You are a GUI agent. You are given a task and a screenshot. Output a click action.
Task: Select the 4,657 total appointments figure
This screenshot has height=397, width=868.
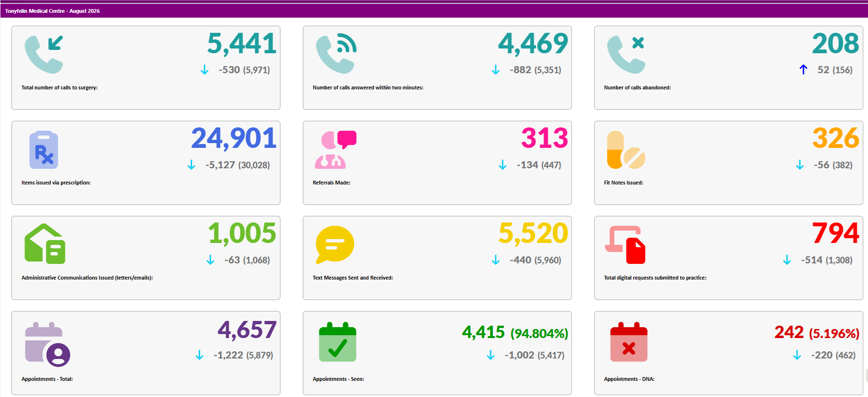(x=247, y=330)
